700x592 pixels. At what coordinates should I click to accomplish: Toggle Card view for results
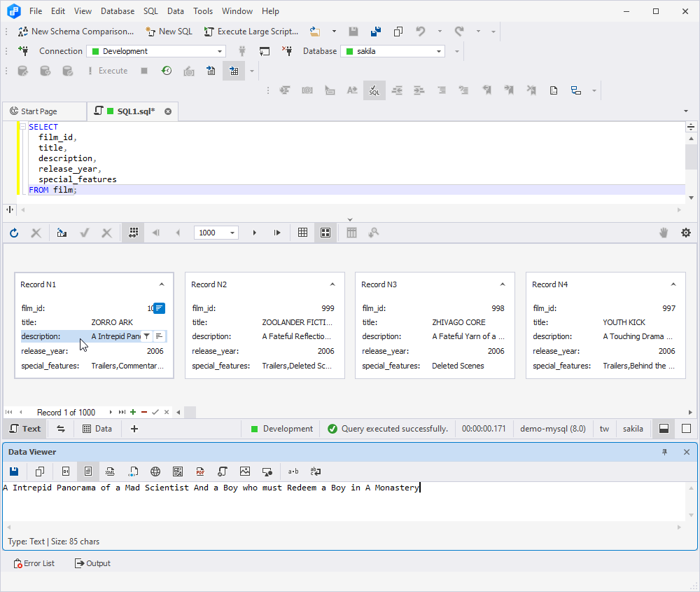(325, 233)
